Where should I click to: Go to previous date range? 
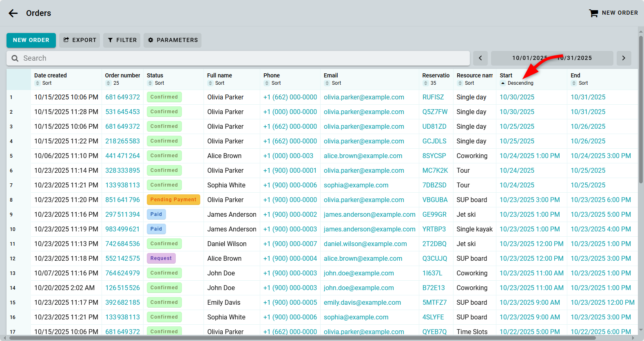pyautogui.click(x=480, y=58)
